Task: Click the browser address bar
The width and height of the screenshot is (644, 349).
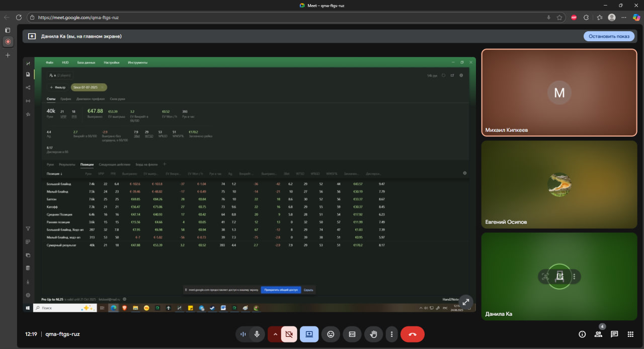Action: pyautogui.click(x=292, y=17)
